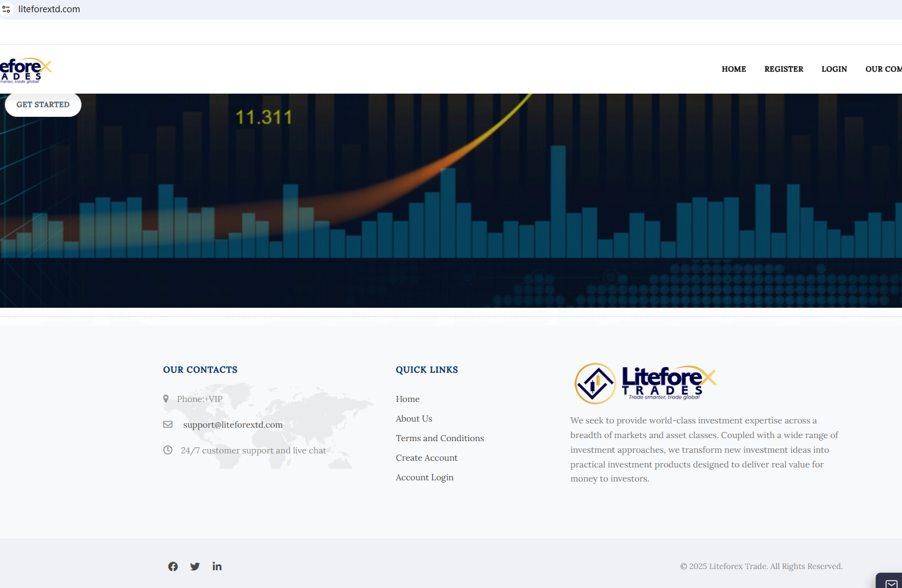The height and width of the screenshot is (588, 902).
Task: Click the email envelope icon in contacts
Action: [168, 425]
